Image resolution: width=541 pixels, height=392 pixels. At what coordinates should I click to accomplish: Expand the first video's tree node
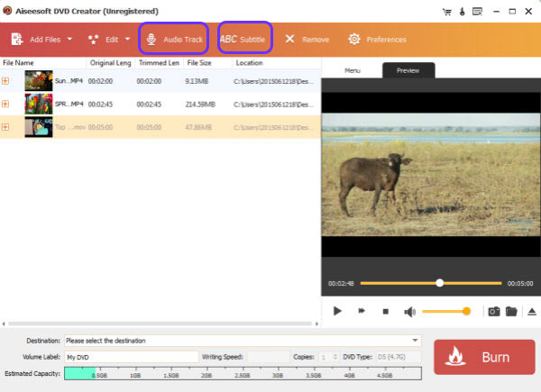(x=6, y=81)
